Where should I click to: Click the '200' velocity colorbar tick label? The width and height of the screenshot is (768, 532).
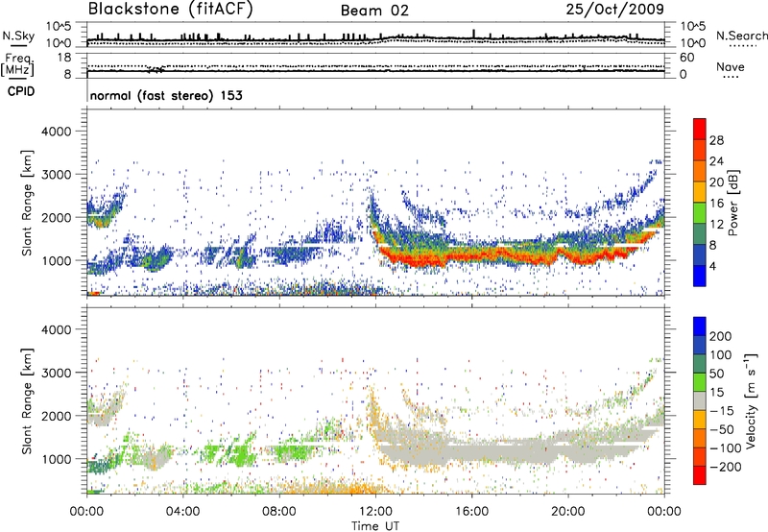point(721,336)
